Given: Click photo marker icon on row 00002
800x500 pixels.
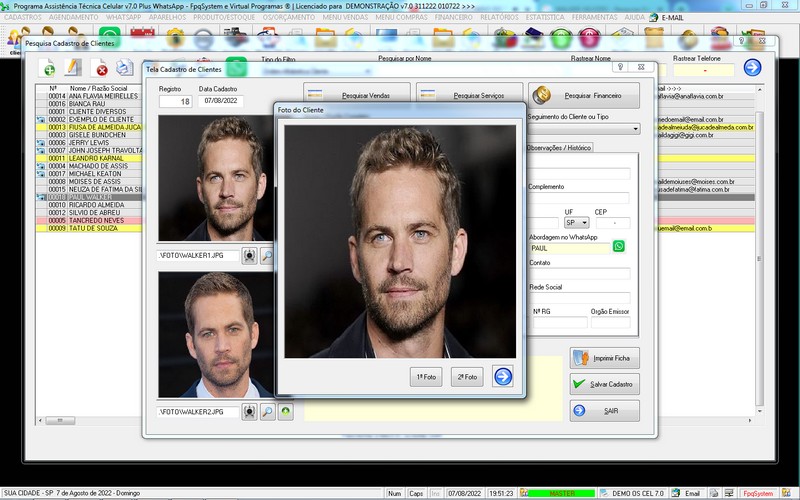Looking at the screenshot, I should [41, 119].
